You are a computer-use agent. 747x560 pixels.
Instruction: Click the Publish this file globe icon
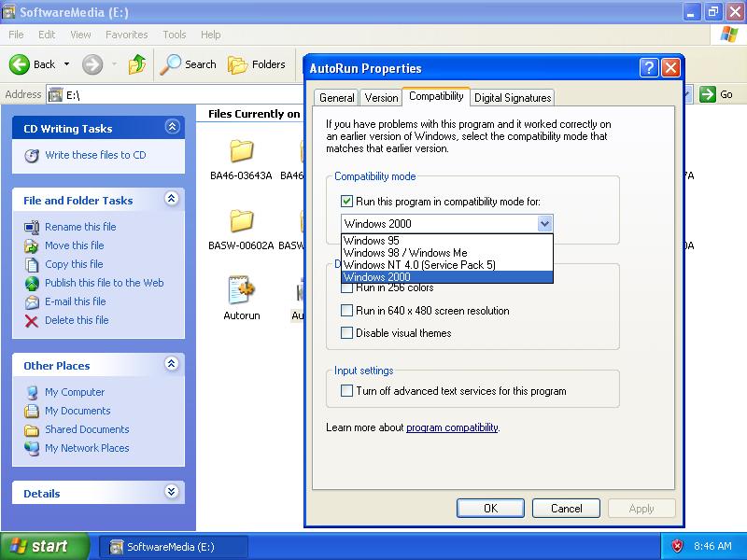point(32,284)
